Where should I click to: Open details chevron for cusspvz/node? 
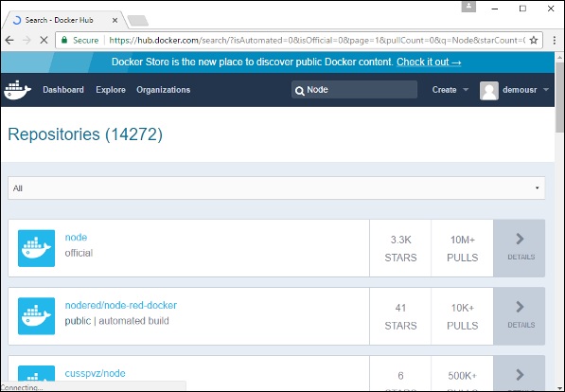(x=520, y=375)
